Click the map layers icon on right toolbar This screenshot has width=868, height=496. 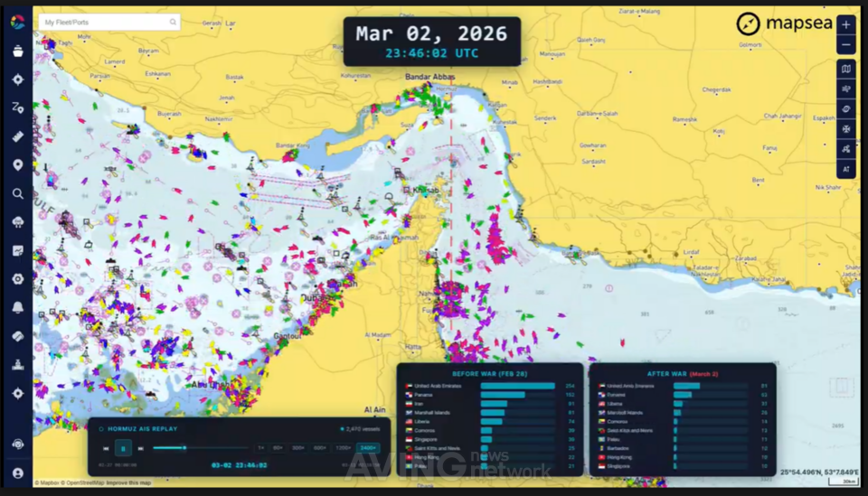[846, 69]
